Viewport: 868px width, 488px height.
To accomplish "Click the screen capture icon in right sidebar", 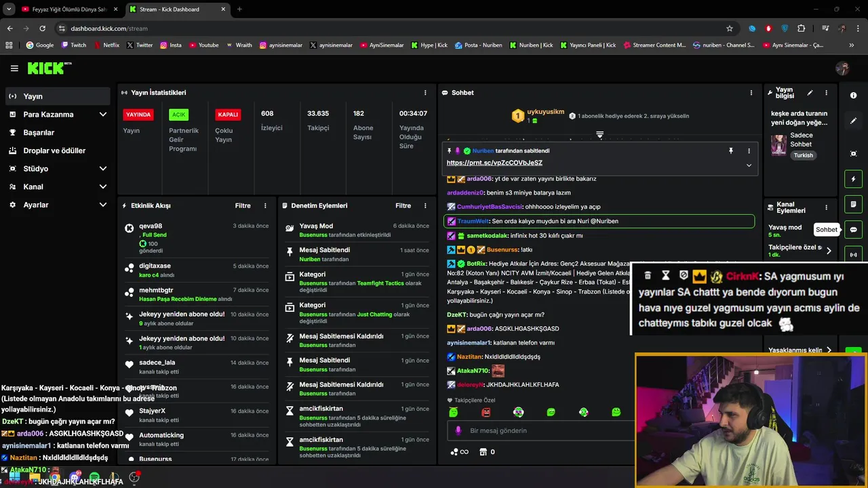I will click(x=853, y=154).
